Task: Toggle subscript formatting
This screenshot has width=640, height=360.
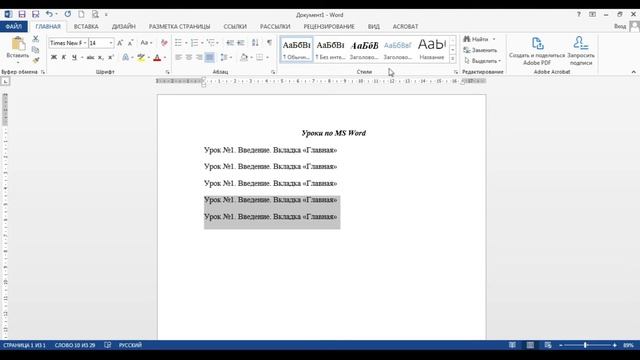Action: 101,58
